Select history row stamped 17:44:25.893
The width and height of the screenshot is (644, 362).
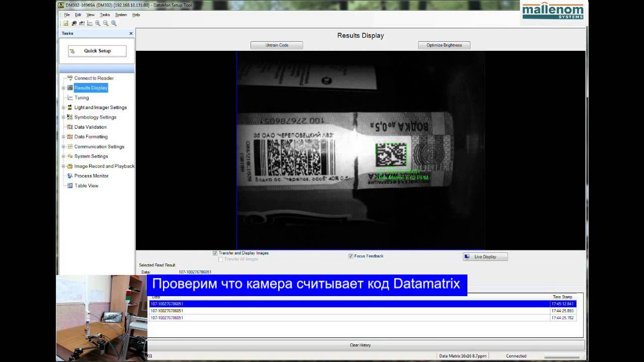pyautogui.click(x=363, y=311)
